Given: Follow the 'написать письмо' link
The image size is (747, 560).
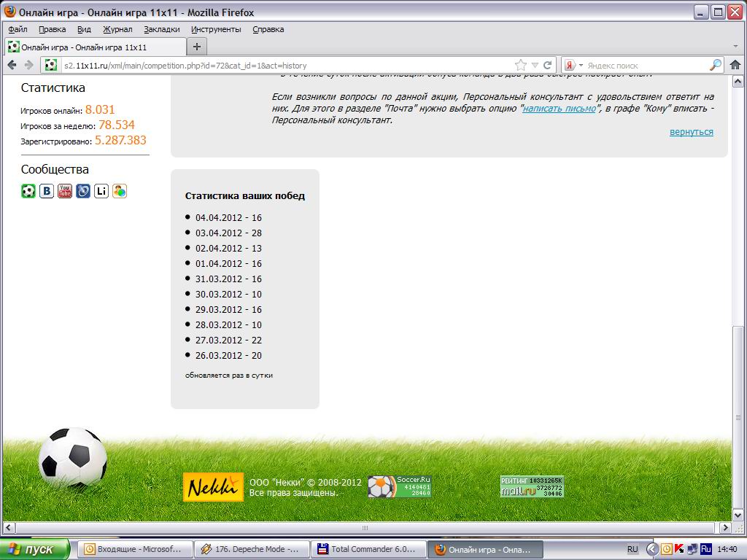Looking at the screenshot, I should pos(559,108).
